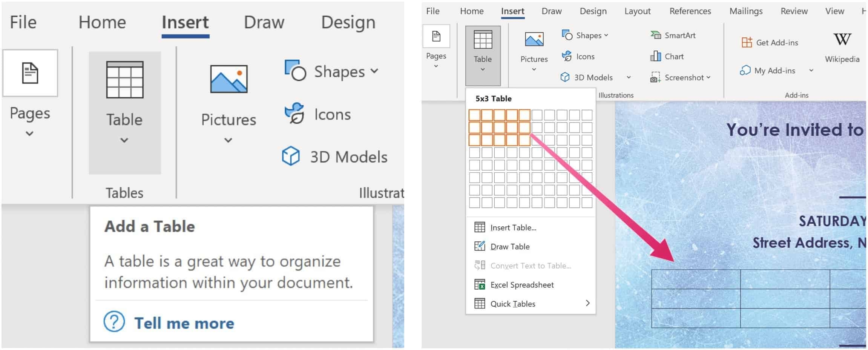Click Screenshot camera icon
The width and height of the screenshot is (868, 350).
655,77
